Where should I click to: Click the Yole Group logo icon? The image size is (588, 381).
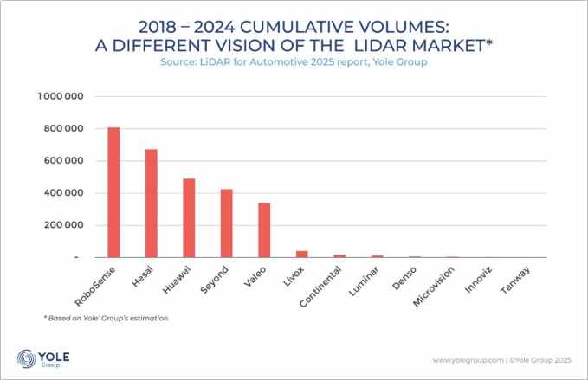[x=26, y=358]
